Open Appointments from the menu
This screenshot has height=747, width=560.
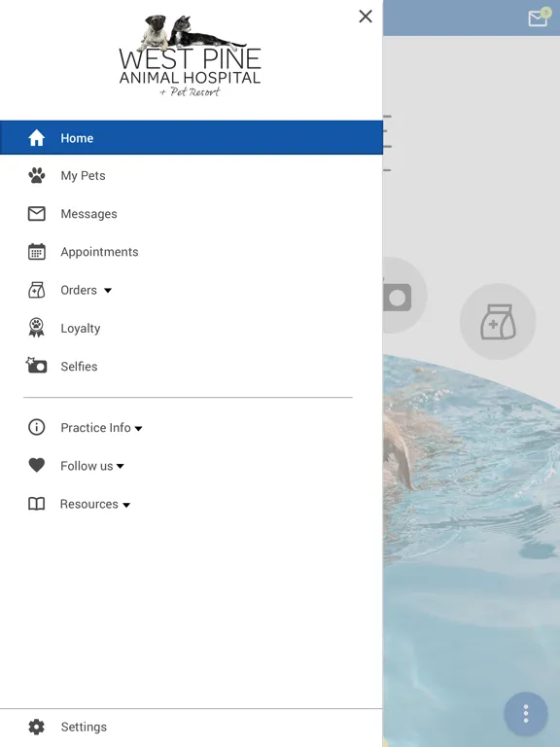click(x=99, y=252)
